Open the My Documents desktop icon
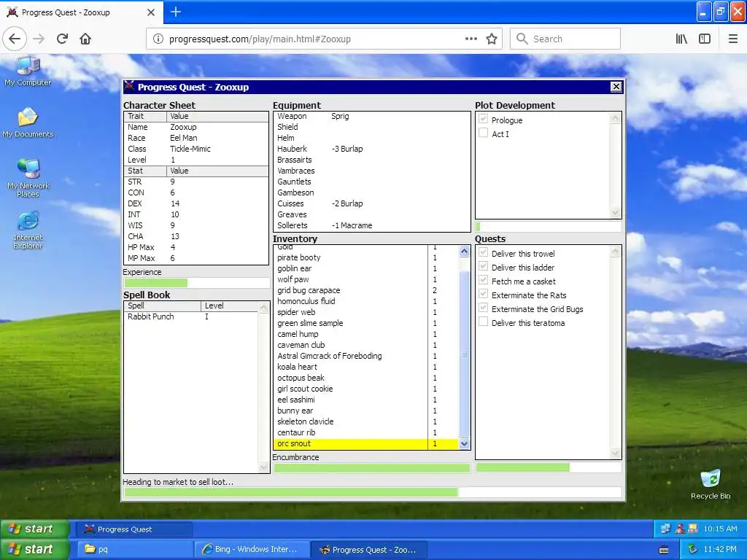The height and width of the screenshot is (560, 747). coord(28,122)
